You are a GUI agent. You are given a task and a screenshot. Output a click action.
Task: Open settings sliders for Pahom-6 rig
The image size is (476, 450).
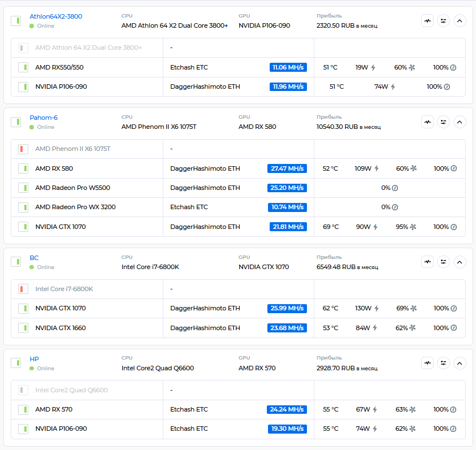444,122
